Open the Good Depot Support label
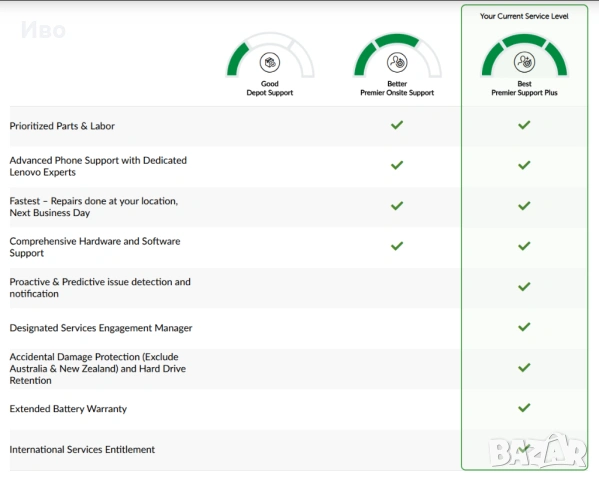 (x=270, y=88)
